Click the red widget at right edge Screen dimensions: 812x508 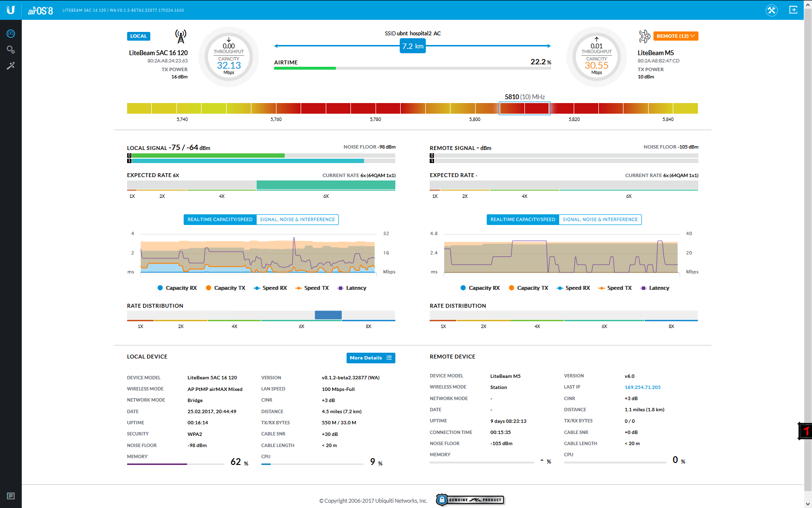point(805,431)
